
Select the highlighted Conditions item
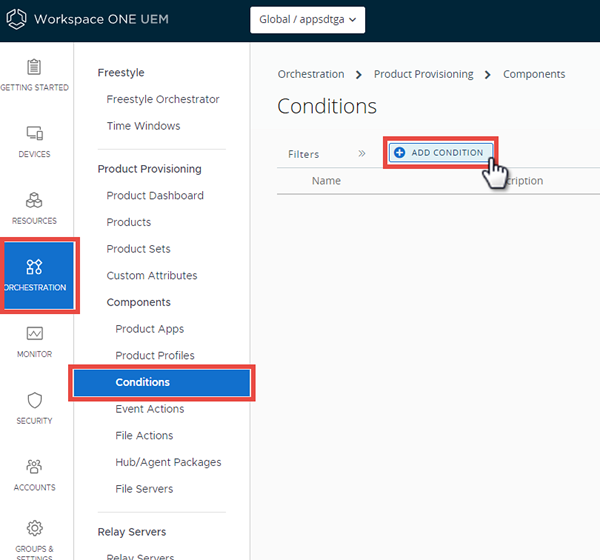[x=162, y=382]
